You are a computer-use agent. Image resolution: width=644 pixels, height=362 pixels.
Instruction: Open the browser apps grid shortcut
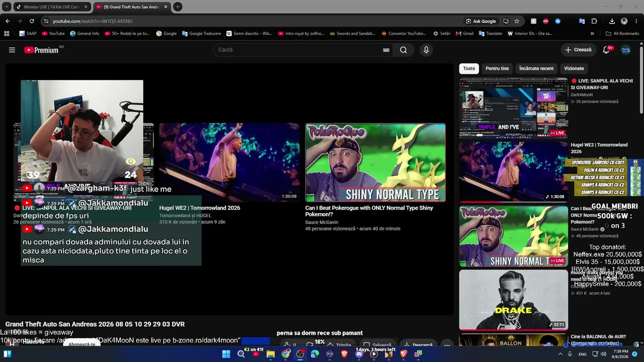[7, 34]
